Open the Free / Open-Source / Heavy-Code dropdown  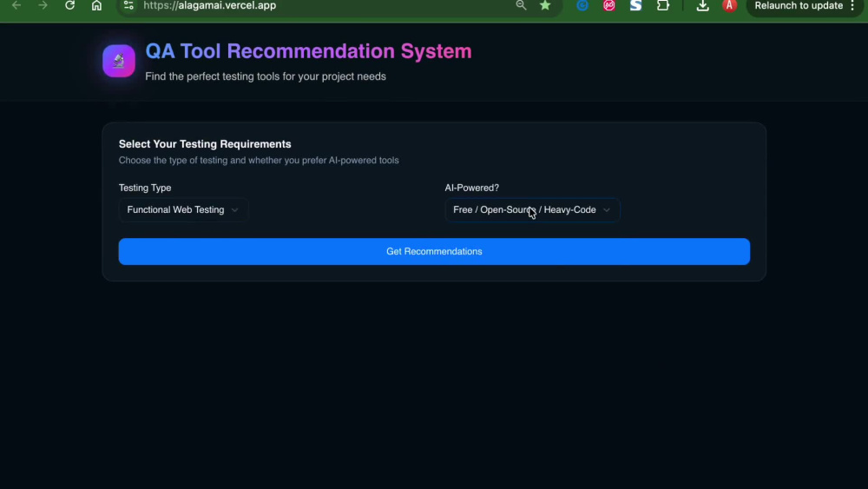(x=532, y=210)
